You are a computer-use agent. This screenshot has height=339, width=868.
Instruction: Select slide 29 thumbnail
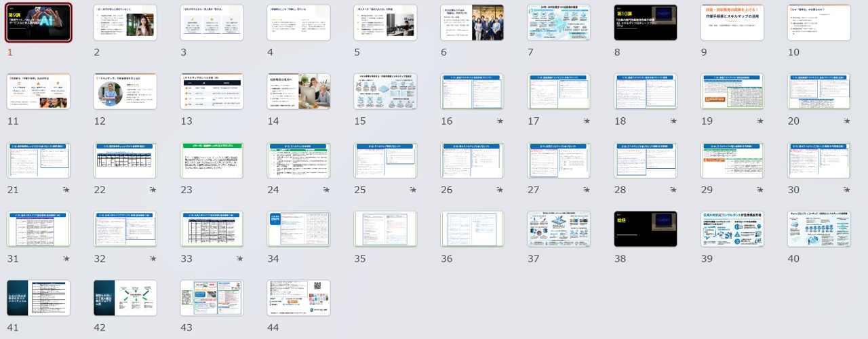tap(733, 161)
